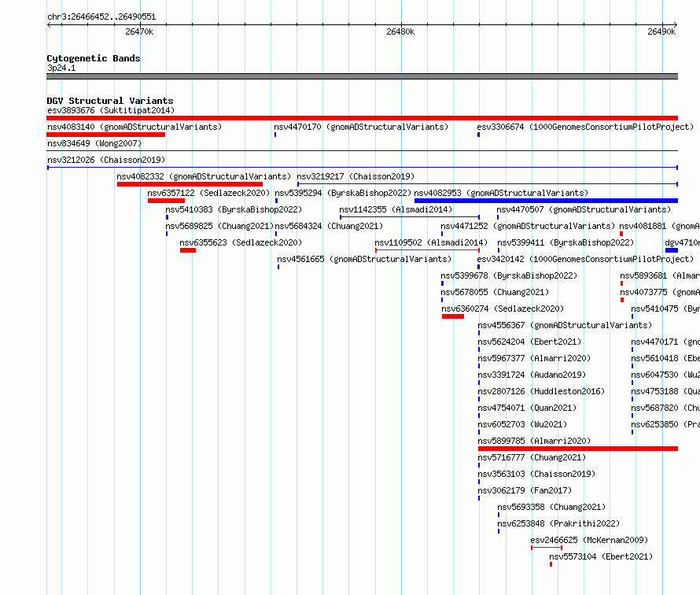
Task: Open nsv5678055 (Chuang2021) label
Action: click(x=495, y=292)
